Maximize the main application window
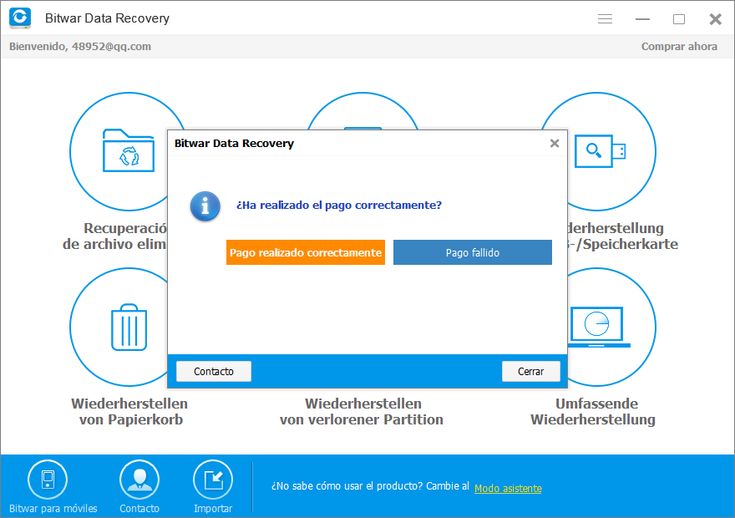Image resolution: width=735 pixels, height=518 pixels. pyautogui.click(x=679, y=19)
